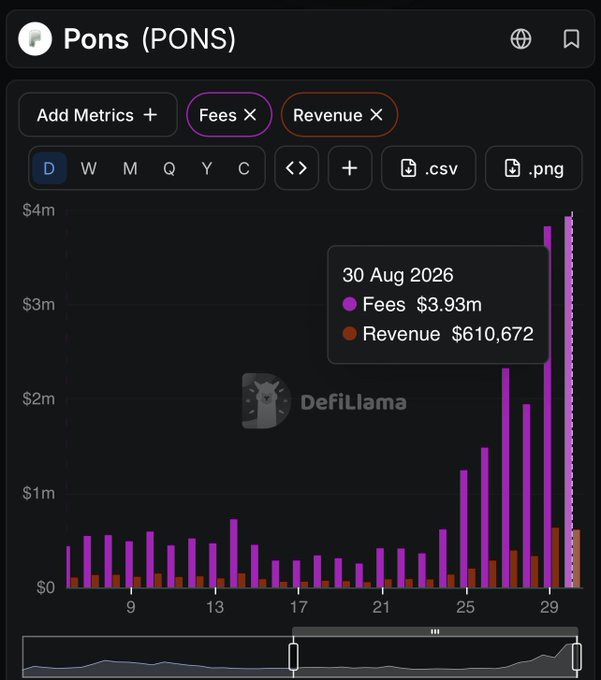Viewport: 601px width, 680px height.
Task: Click the Fees bar above day 25
Action: 464,529
